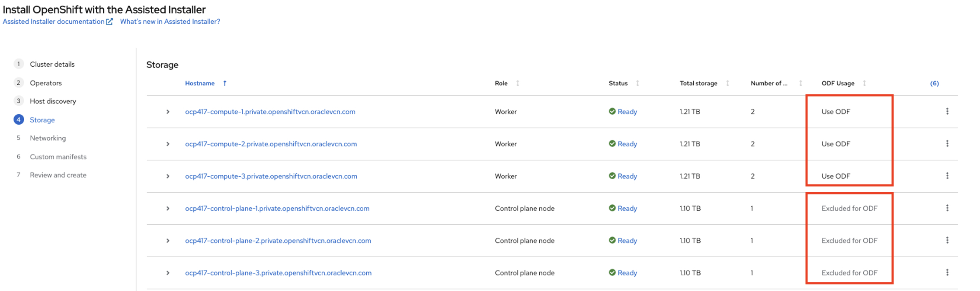Expand the ocp417-compute-3 host row
Image resolution: width=980 pixels, height=291 pixels.
click(x=168, y=176)
